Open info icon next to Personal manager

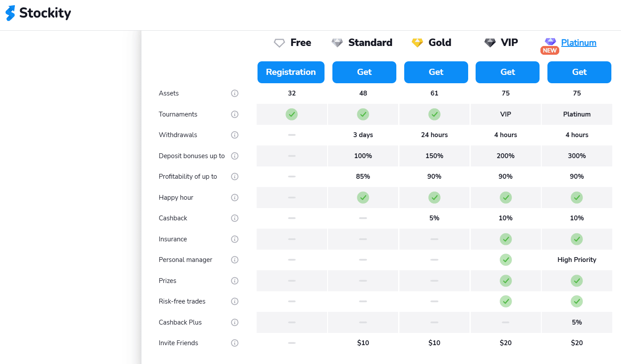[x=235, y=260]
